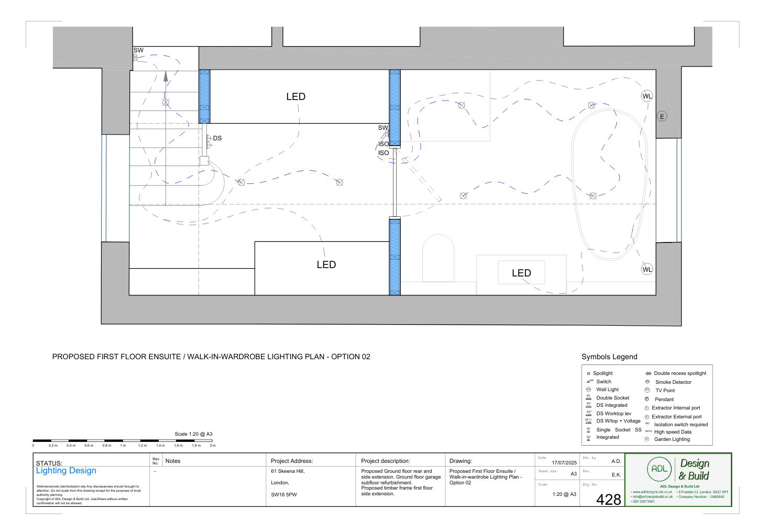Click the TV Point symbol in legend
The image size is (768, 532).
tap(648, 390)
